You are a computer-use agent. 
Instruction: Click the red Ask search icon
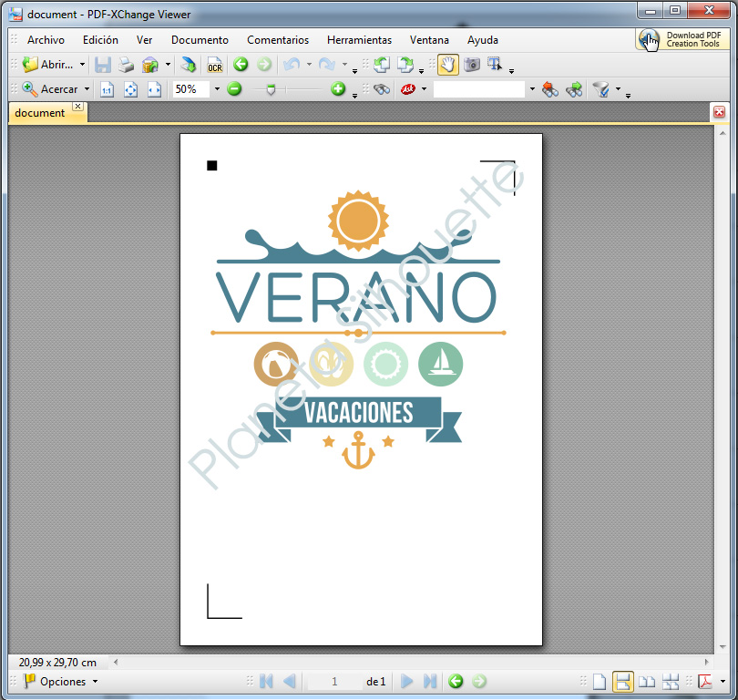point(408,89)
